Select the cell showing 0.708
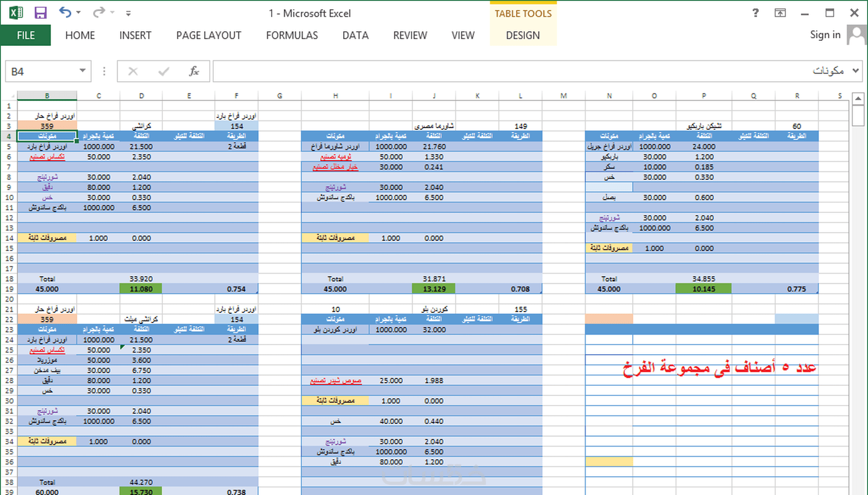The height and width of the screenshot is (495, 868). coord(520,289)
